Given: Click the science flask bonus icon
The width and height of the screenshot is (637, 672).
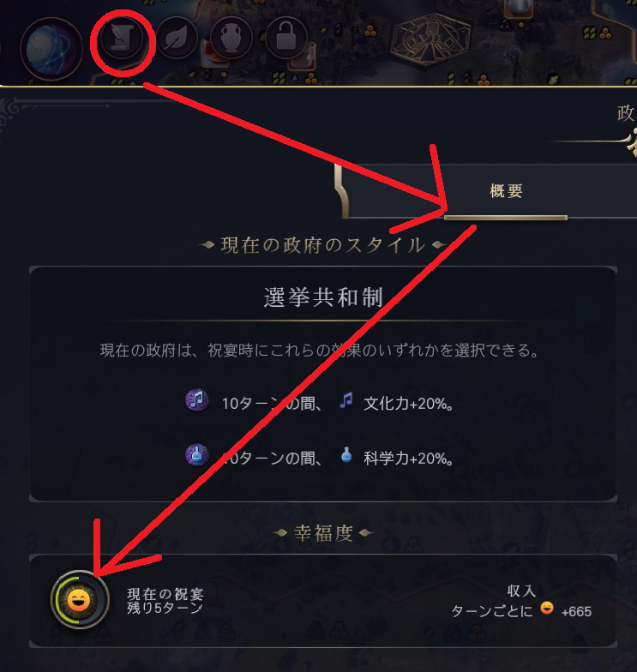Looking at the screenshot, I should [197, 454].
